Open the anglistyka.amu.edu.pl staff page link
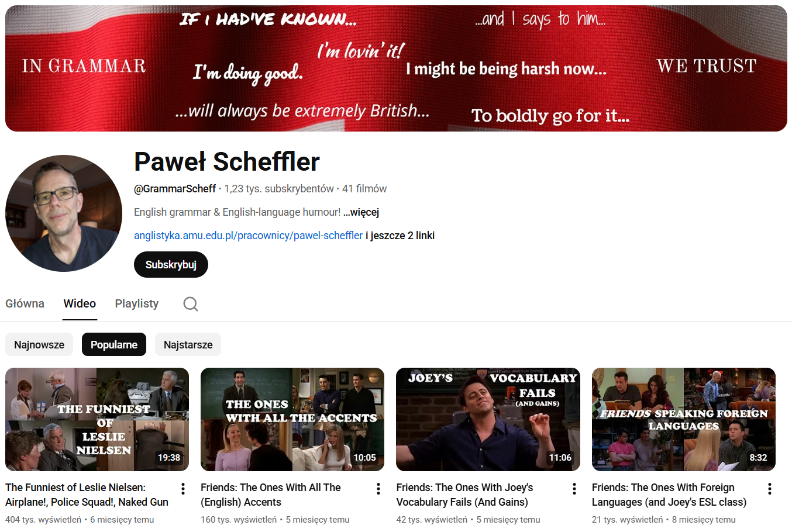792x532 pixels. (248, 236)
